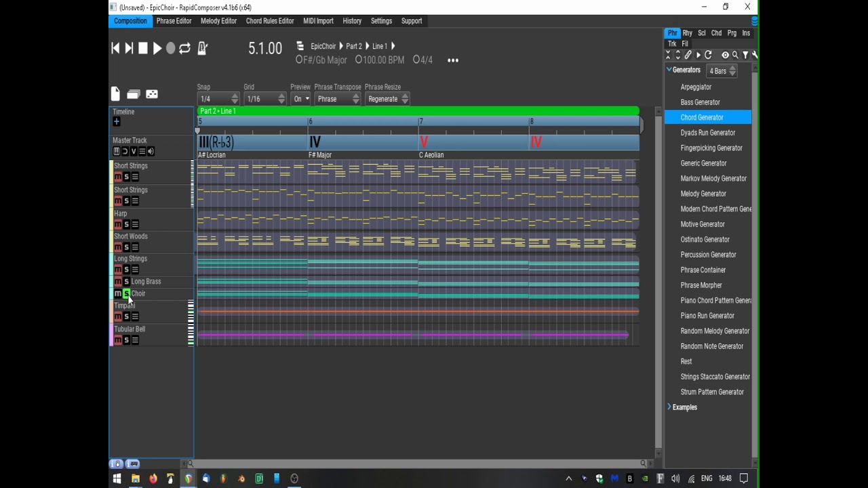The image size is (868, 488).
Task: Click the expand-all arrows in the phrase browser
Action: click(678, 55)
